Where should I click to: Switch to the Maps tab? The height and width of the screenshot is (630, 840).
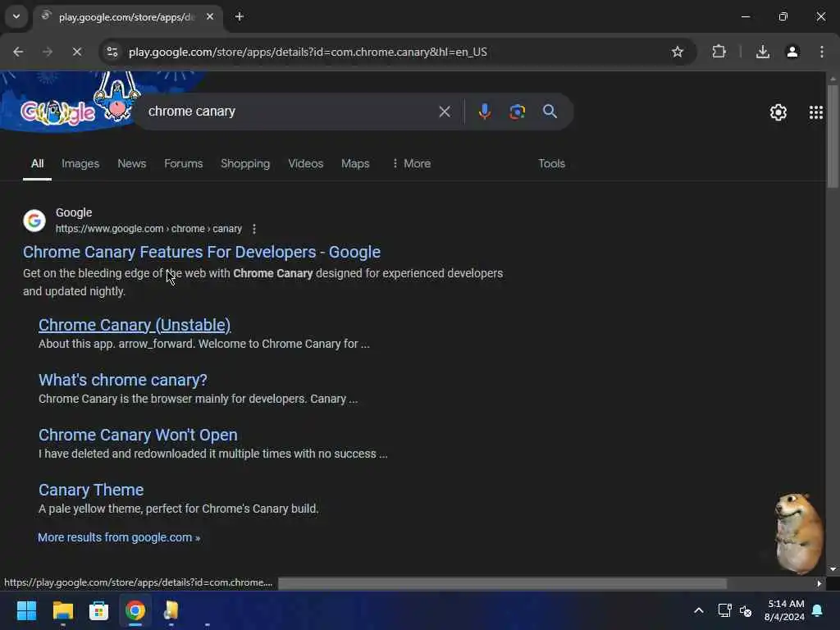pos(355,163)
